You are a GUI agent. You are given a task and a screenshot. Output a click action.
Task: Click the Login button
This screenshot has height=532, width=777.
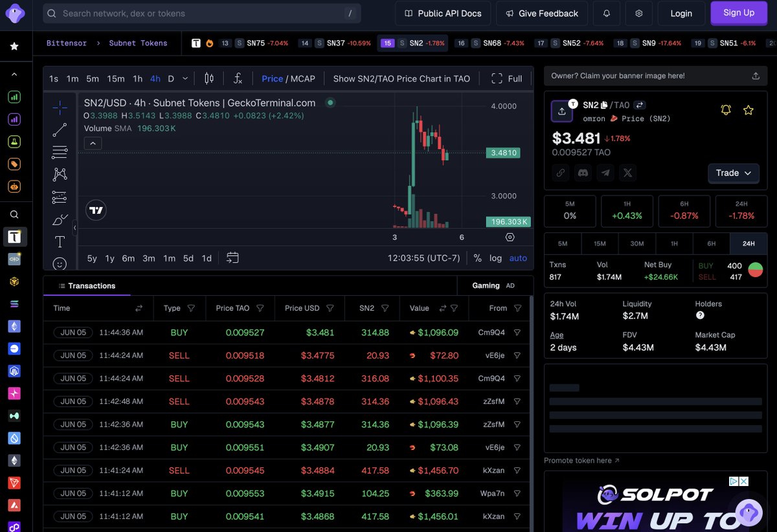(x=681, y=14)
